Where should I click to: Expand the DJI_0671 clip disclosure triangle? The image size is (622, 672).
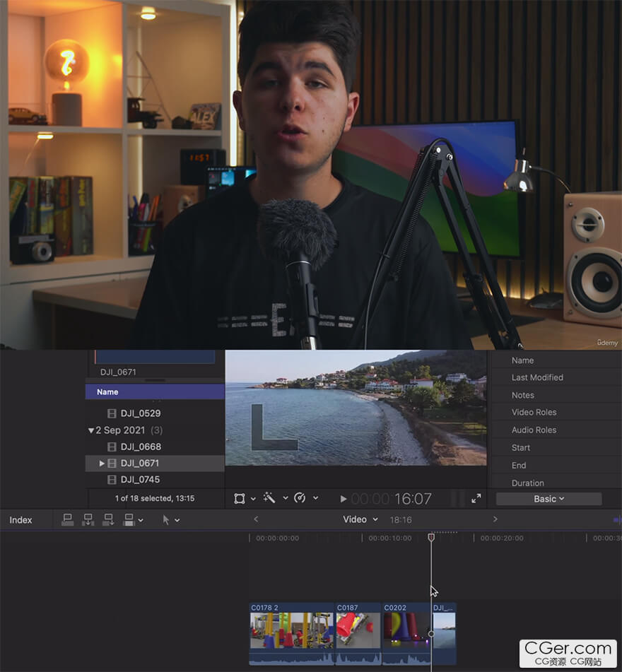[x=102, y=464]
